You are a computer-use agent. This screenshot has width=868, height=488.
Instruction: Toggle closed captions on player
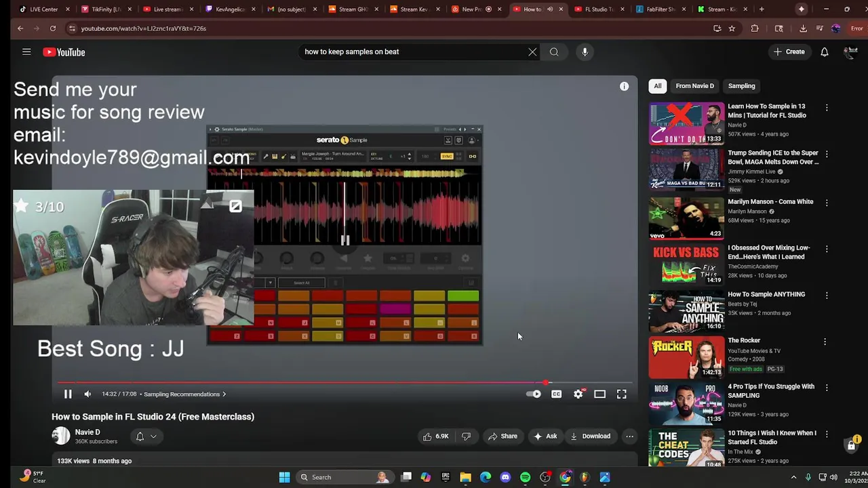click(556, 394)
